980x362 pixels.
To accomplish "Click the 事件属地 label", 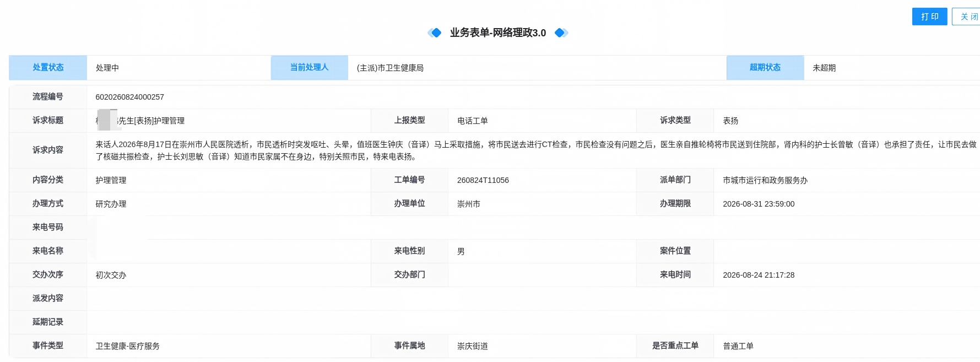I will (409, 345).
